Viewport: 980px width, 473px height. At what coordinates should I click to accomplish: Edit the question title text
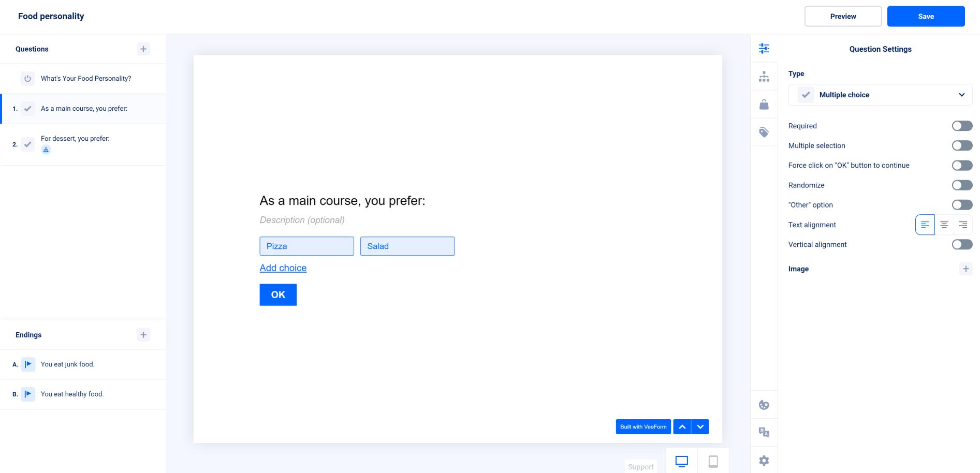point(342,201)
